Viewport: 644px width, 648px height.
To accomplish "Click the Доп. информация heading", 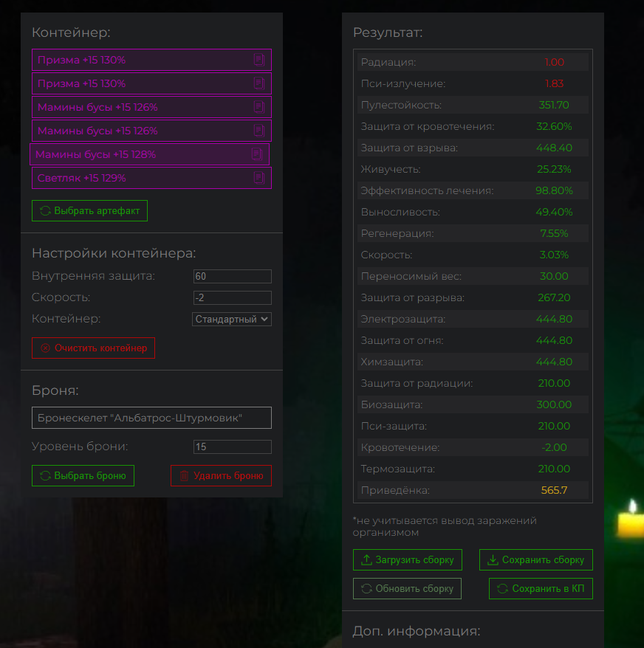I will pos(417,630).
